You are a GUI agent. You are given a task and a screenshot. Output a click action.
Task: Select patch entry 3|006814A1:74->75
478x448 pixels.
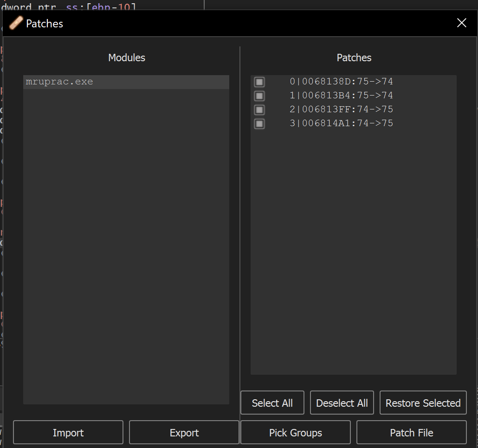point(341,123)
